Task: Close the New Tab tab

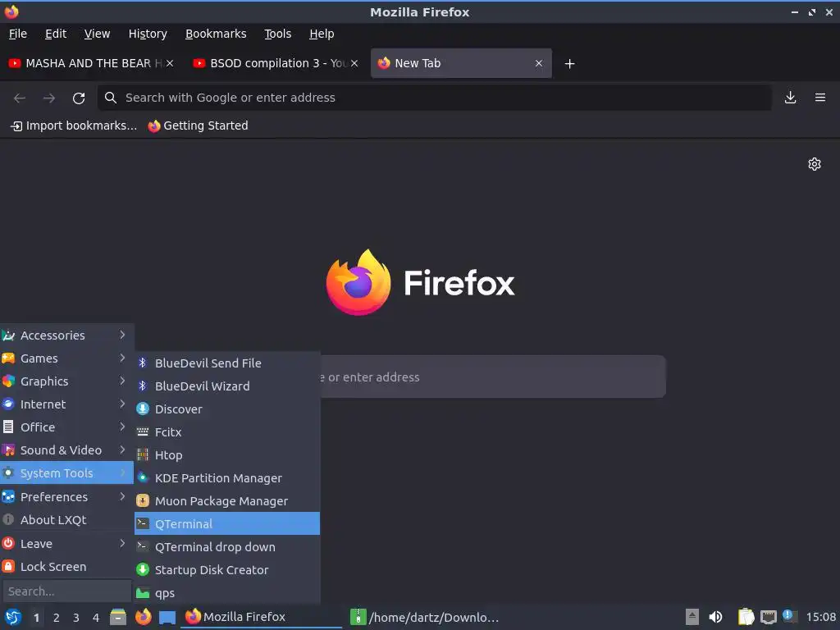Action: click(x=539, y=63)
